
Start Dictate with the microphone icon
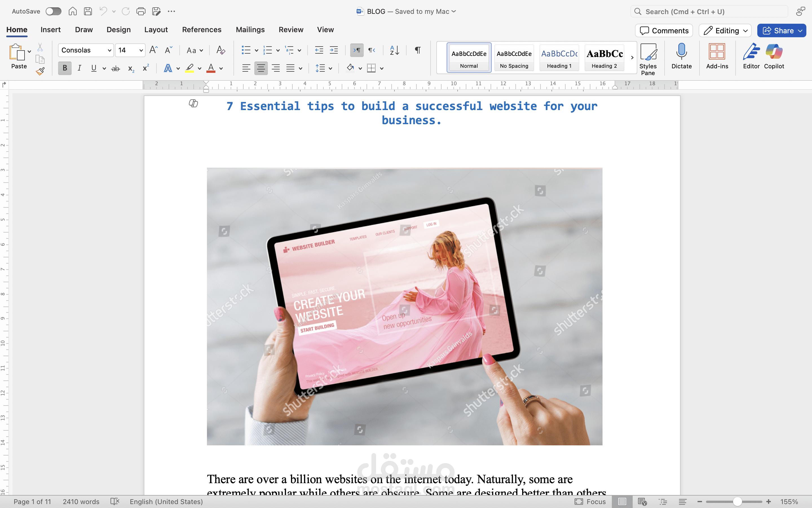(681, 56)
